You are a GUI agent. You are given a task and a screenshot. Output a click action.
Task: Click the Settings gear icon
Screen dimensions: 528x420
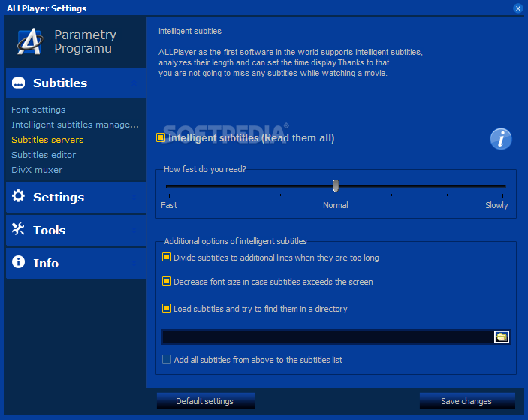tap(18, 196)
